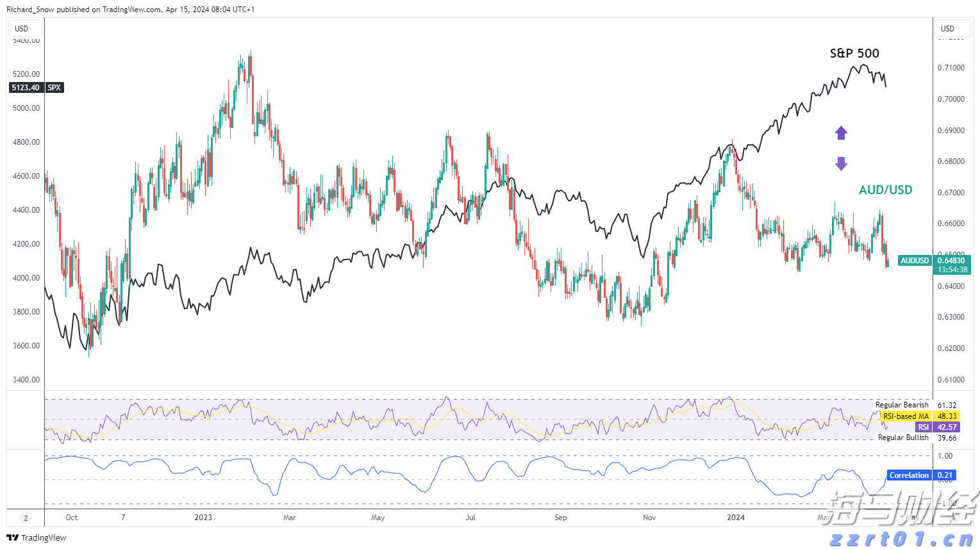This screenshot has width=980, height=549.
Task: Click the Regular Bearish level label
Action: pyautogui.click(x=902, y=404)
